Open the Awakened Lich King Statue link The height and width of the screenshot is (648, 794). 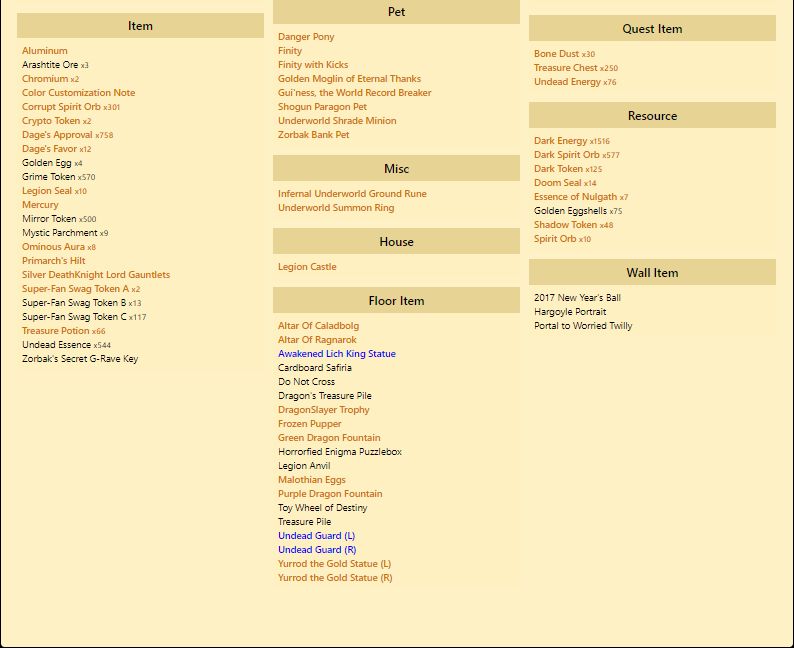(x=337, y=354)
